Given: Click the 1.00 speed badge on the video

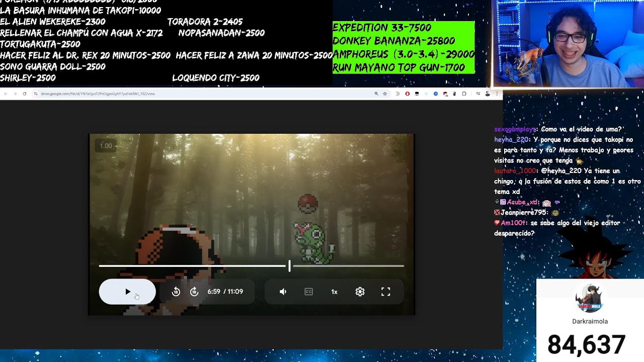Looking at the screenshot, I should click(106, 146).
